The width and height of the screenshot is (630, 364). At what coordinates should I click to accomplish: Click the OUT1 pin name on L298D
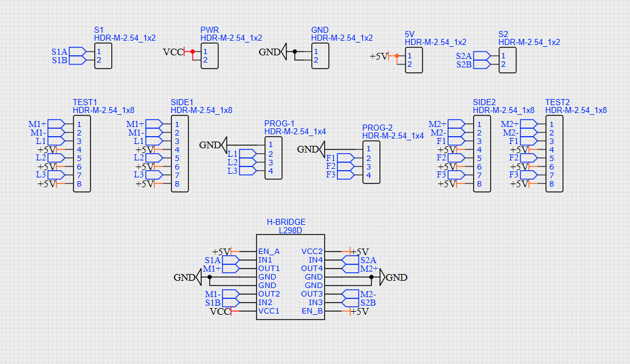(269, 269)
